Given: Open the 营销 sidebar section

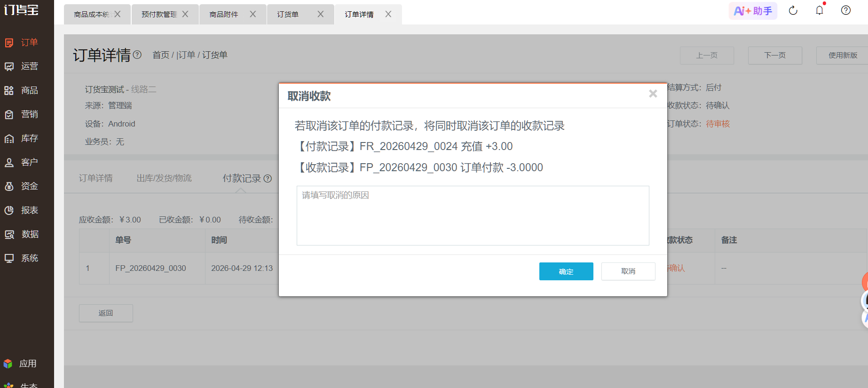Looking at the screenshot, I should [x=22, y=114].
